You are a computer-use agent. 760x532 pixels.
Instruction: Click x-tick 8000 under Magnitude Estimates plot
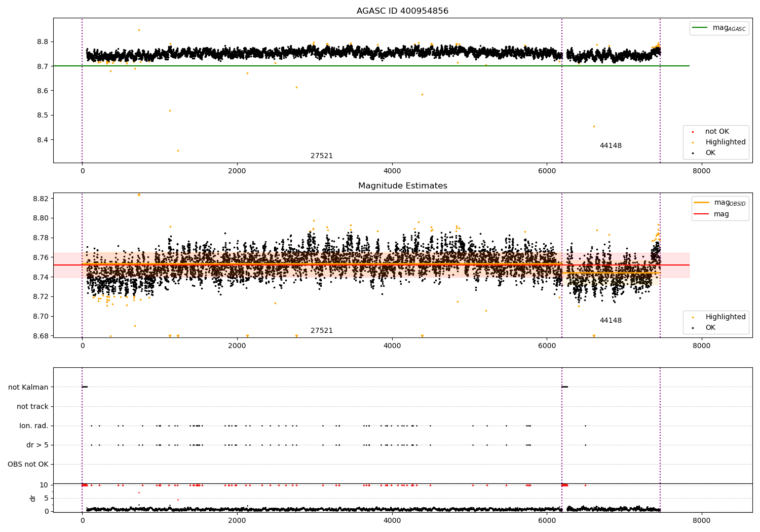702,346
